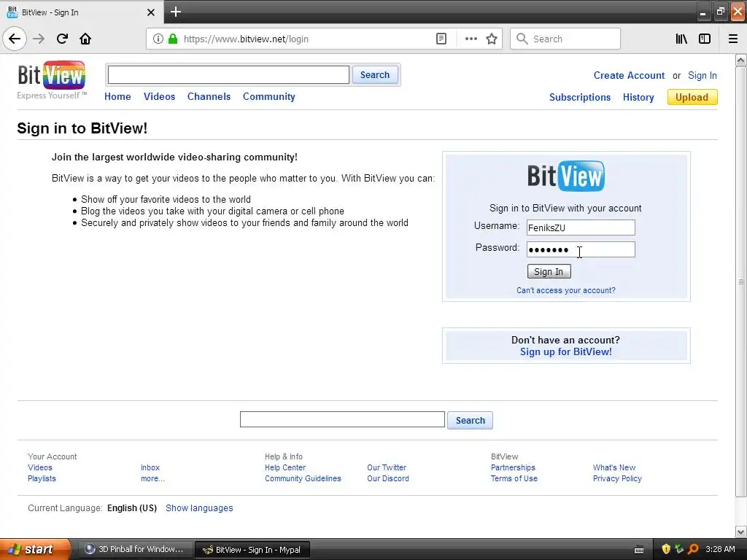This screenshot has width=747, height=560.
Task: Toggle reader view icon in address bar
Action: (441, 39)
